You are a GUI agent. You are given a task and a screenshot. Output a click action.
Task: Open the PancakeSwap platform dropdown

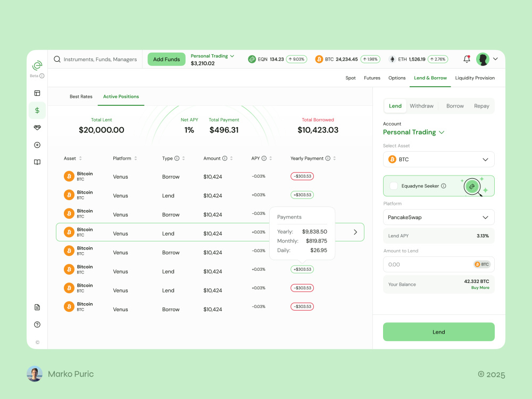(x=439, y=218)
